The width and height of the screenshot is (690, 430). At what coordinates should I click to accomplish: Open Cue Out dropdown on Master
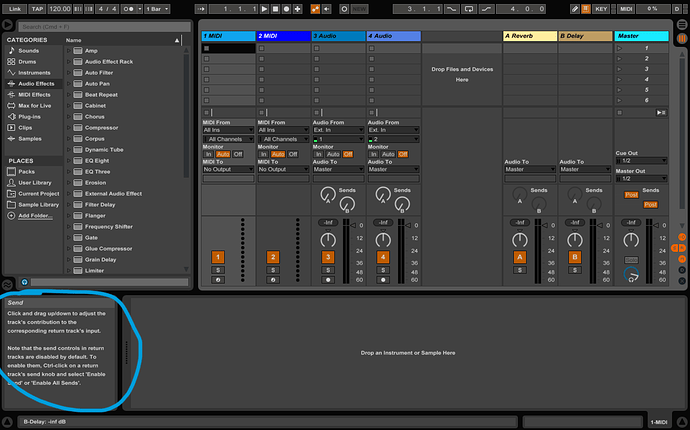(x=642, y=161)
